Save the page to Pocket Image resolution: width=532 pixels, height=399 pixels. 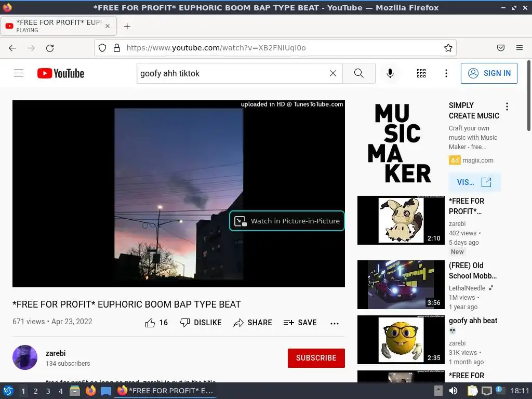[500, 48]
